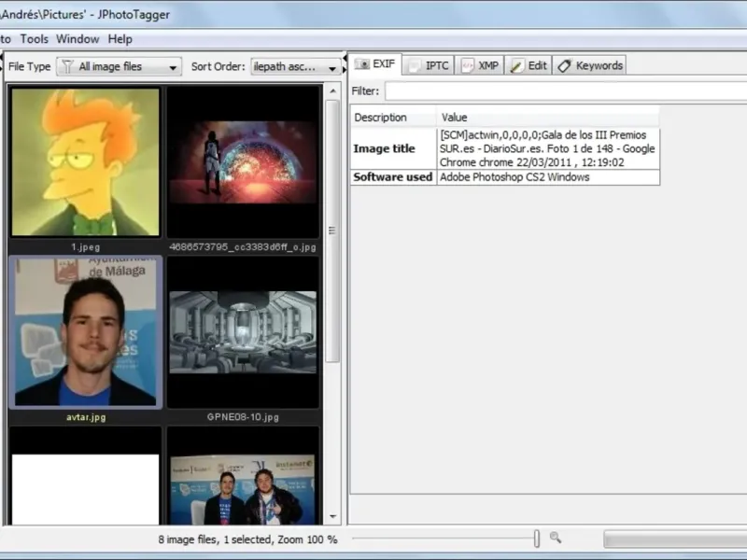Select the GPNE08-10.jpg thumbnail
747x560 pixels.
click(x=243, y=332)
